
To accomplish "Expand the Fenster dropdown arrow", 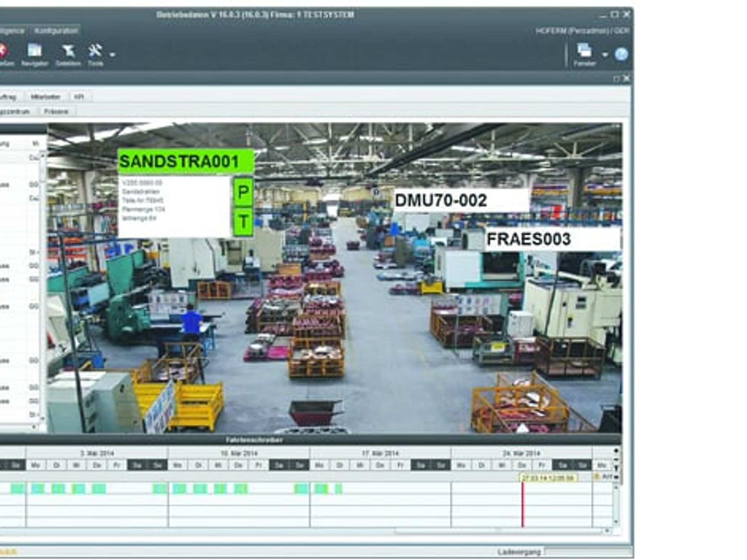I will 605,55.
